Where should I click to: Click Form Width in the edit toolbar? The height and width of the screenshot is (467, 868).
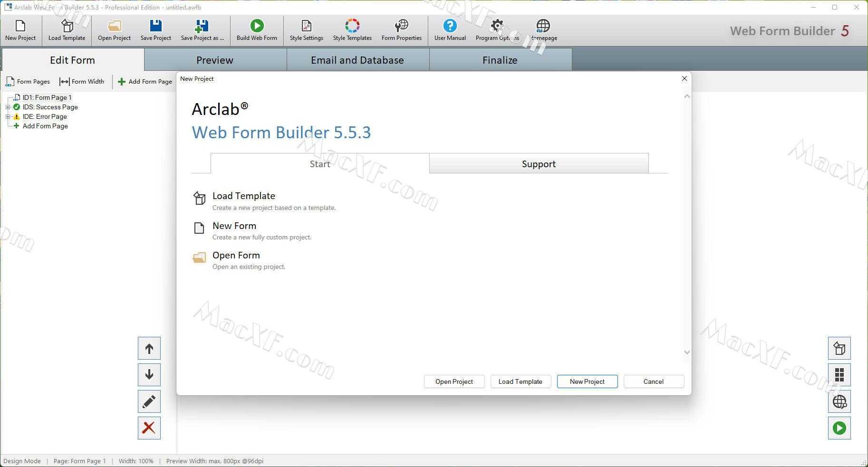pyautogui.click(x=82, y=82)
